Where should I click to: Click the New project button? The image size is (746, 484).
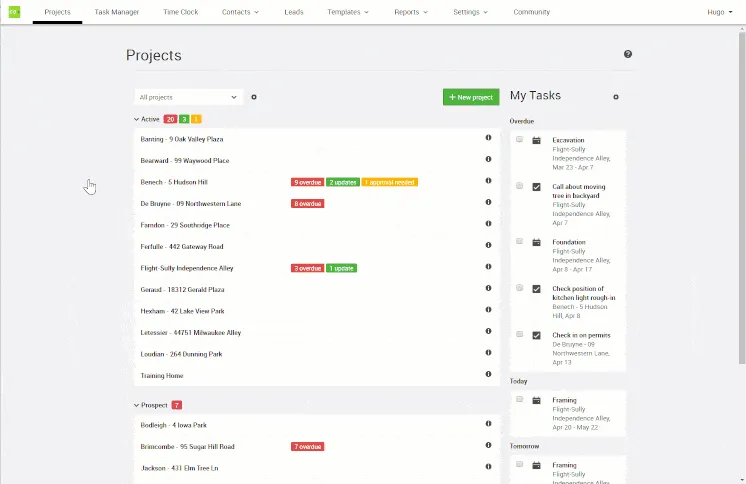tap(471, 97)
